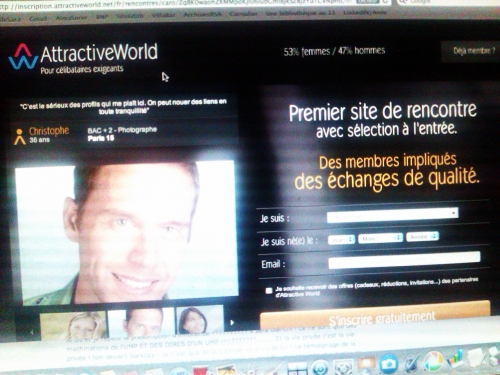Viewport: 500px width, 375px height.
Task: Select the blonde woman thumbnail
Action: (x=73, y=326)
